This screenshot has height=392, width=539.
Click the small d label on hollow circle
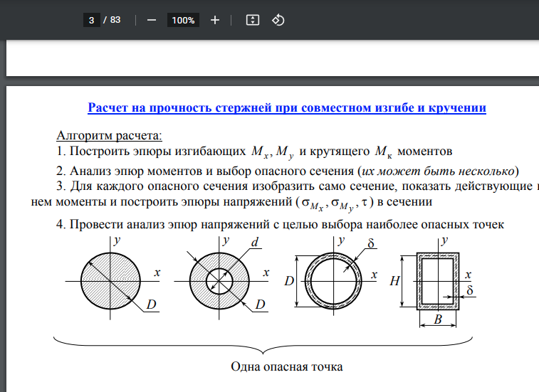[253, 243]
